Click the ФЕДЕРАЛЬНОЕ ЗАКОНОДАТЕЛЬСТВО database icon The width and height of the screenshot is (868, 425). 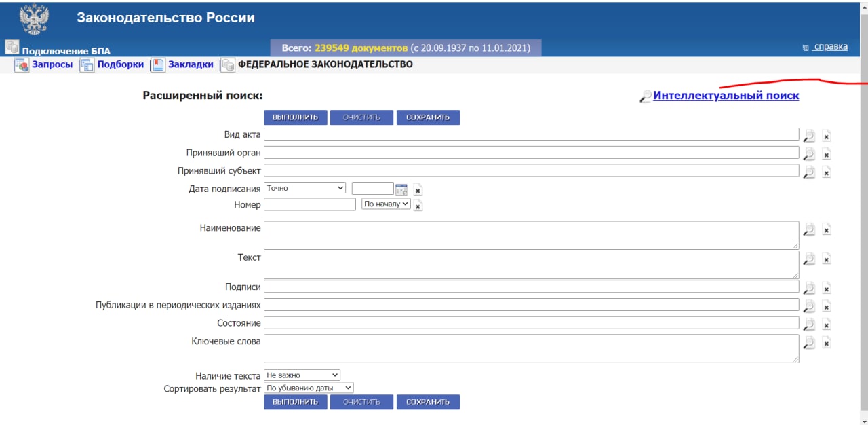coord(227,65)
